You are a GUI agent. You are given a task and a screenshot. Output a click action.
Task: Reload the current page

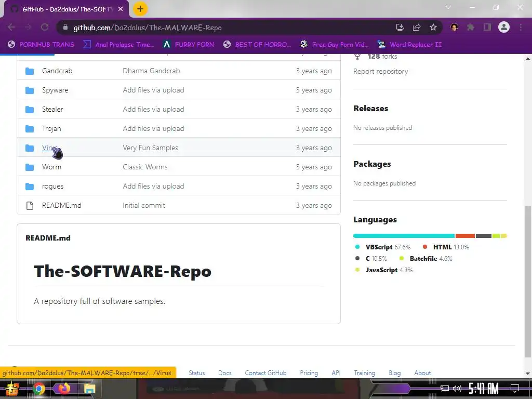[45, 27]
